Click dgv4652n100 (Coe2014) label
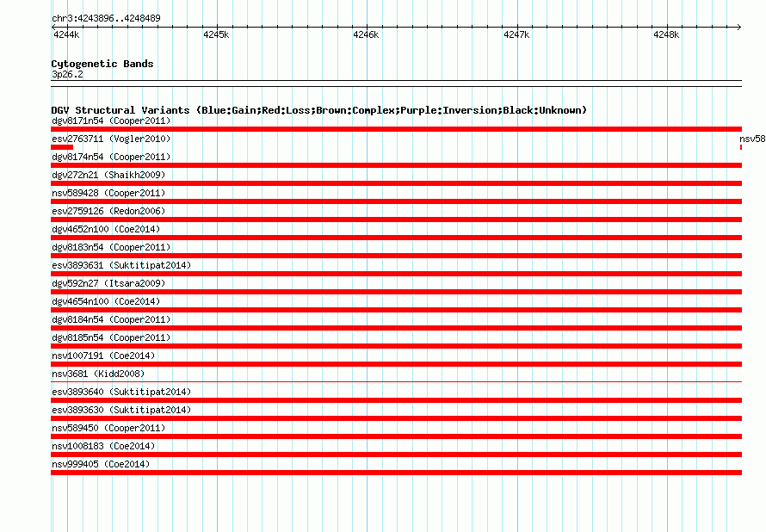This screenshot has width=766, height=532. coord(106,229)
